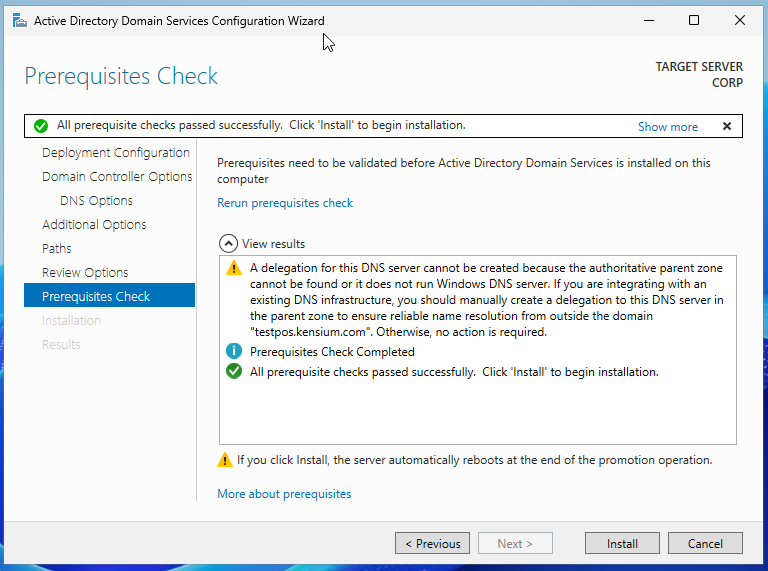768x571 pixels.
Task: Collapse the View results chevron
Action: coord(228,243)
